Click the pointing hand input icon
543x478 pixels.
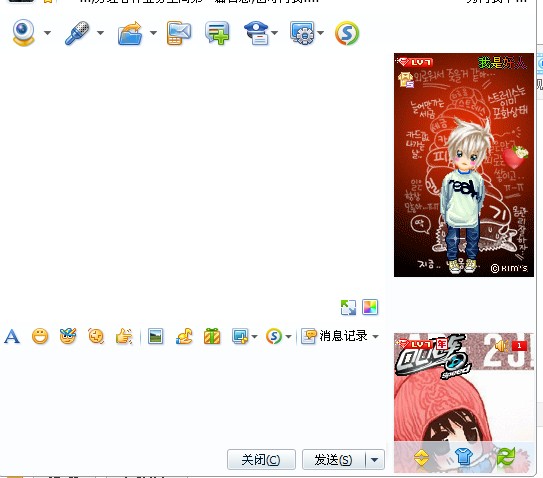124,336
